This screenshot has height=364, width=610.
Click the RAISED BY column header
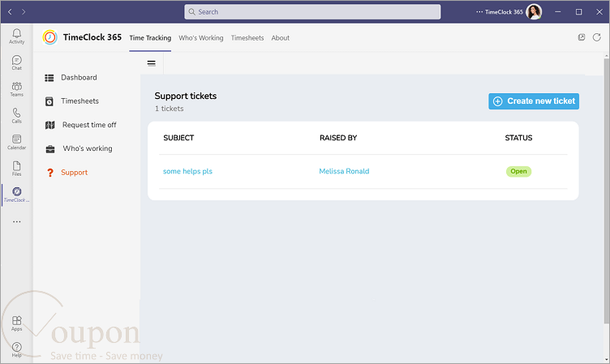pos(338,138)
